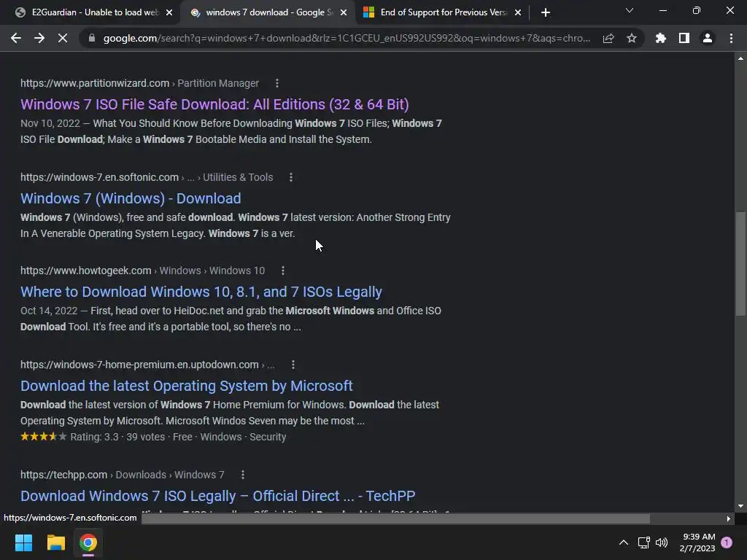
Task: Bookmark this page with the star
Action: [632, 38]
